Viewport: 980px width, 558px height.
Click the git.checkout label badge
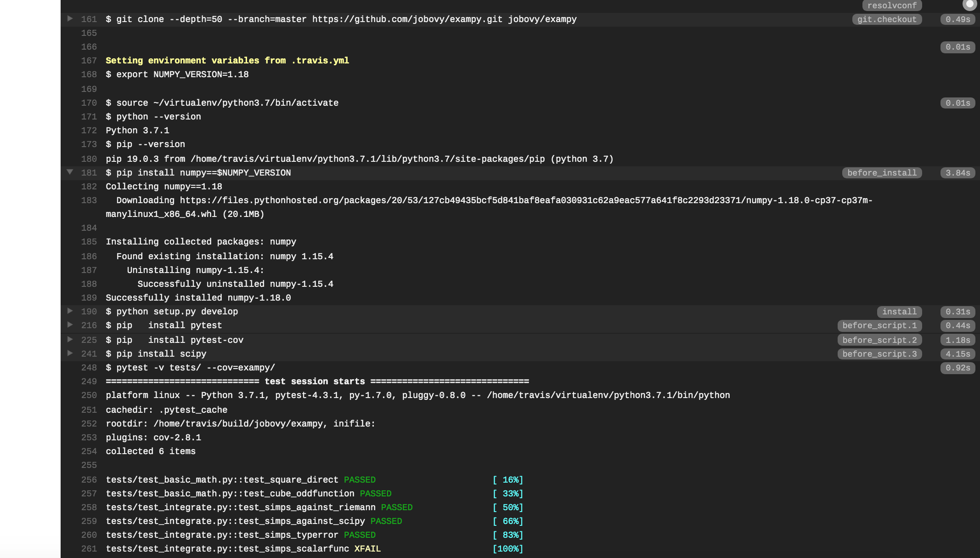pos(887,19)
